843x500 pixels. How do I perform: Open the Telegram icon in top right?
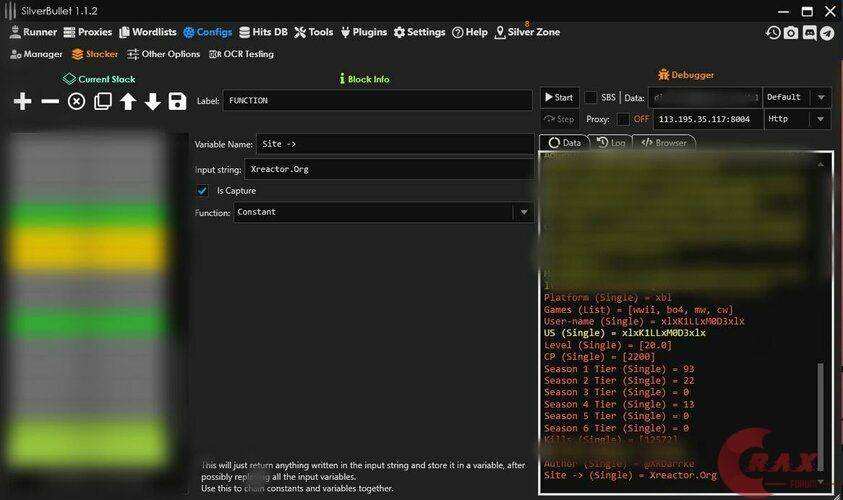pyautogui.click(x=827, y=33)
